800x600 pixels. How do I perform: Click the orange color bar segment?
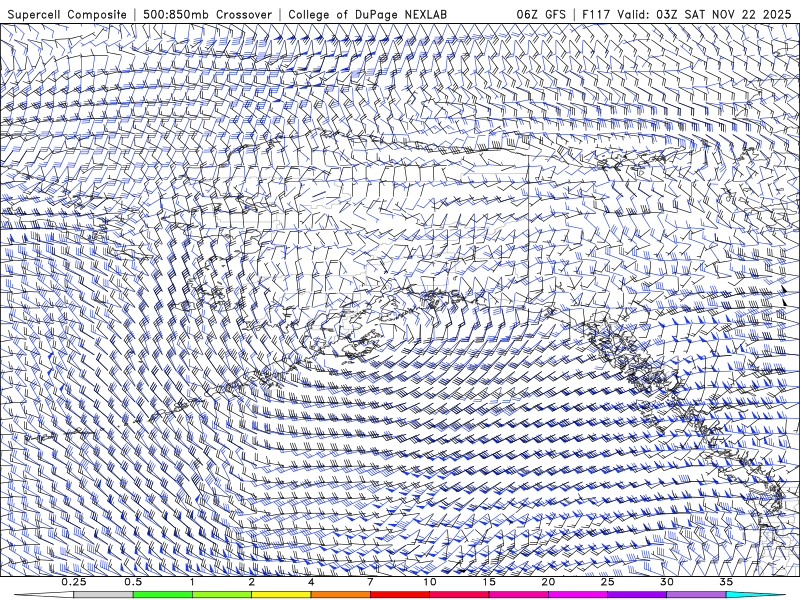(340, 595)
